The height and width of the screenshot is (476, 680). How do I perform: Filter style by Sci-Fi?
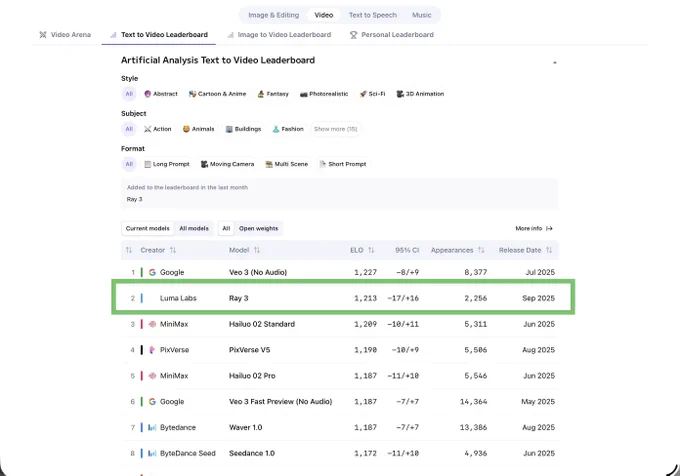373,94
